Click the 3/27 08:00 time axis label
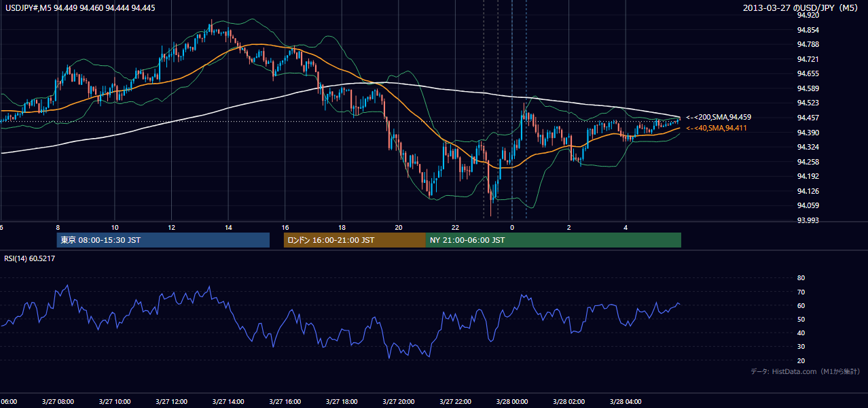Screen dimensions: 868x408 (58, 401)
